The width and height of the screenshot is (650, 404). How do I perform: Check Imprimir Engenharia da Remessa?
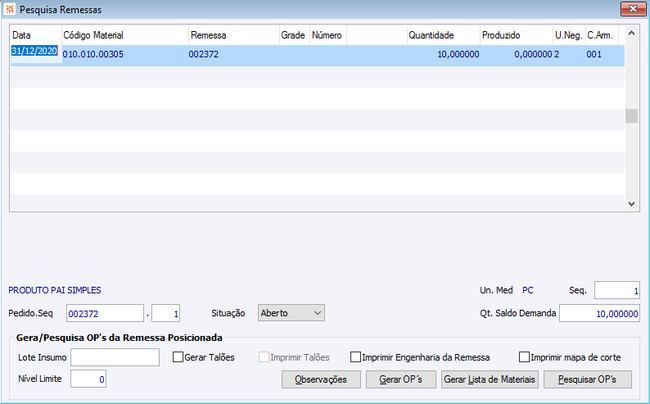point(355,357)
